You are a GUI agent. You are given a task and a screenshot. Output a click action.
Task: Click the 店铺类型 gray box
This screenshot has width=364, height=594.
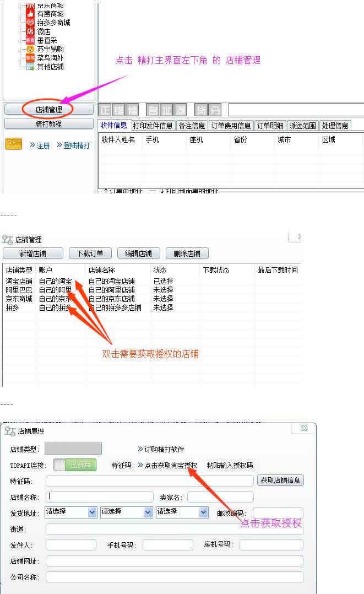(73, 449)
